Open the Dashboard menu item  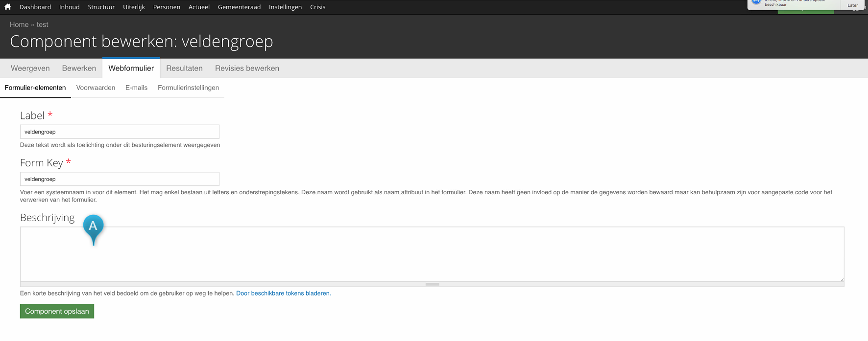pyautogui.click(x=35, y=7)
